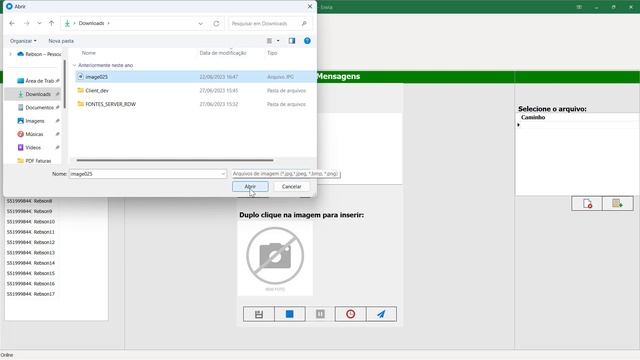Open the image file type filter dropdown

coord(286,174)
